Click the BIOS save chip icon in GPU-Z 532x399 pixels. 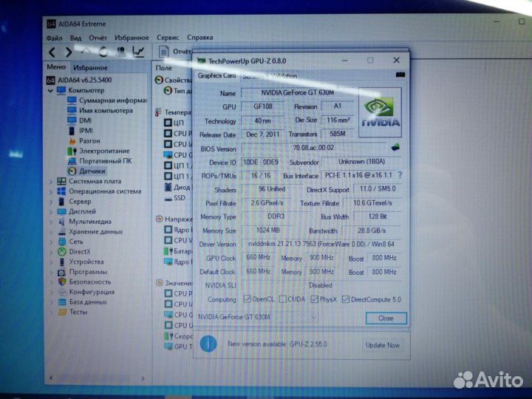(395, 147)
